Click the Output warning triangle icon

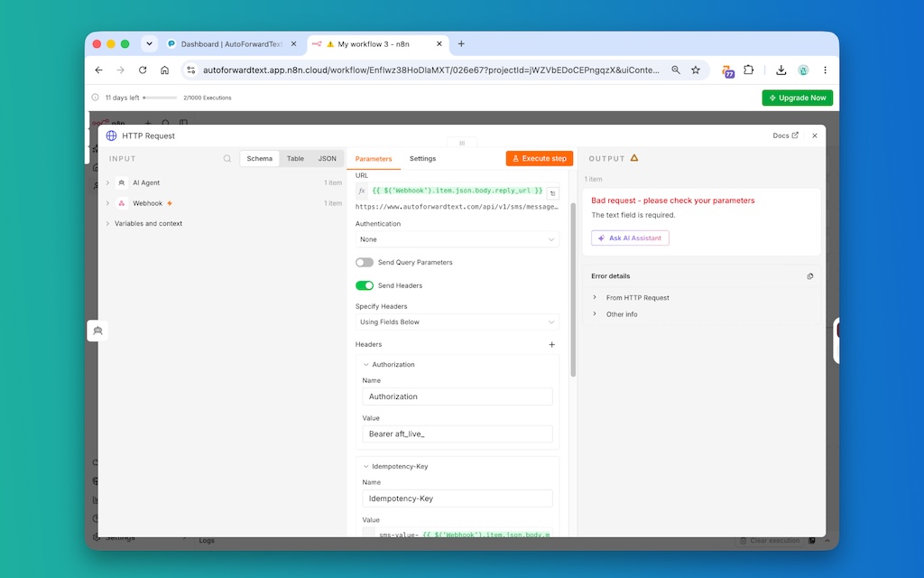click(x=634, y=158)
